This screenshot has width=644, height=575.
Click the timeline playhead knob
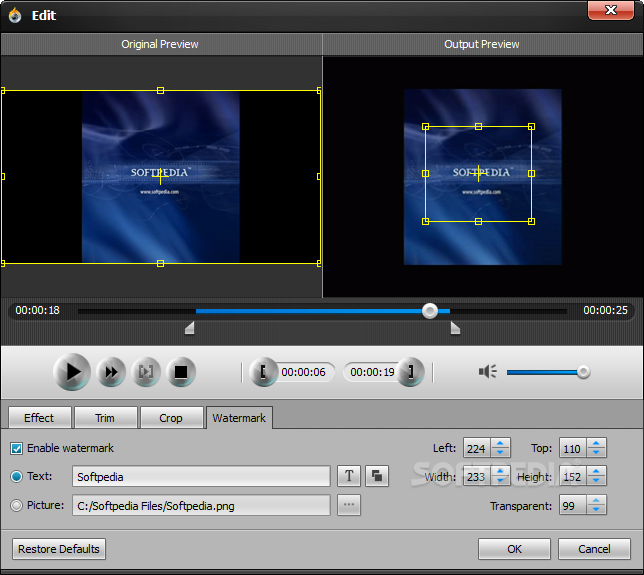[x=430, y=311]
